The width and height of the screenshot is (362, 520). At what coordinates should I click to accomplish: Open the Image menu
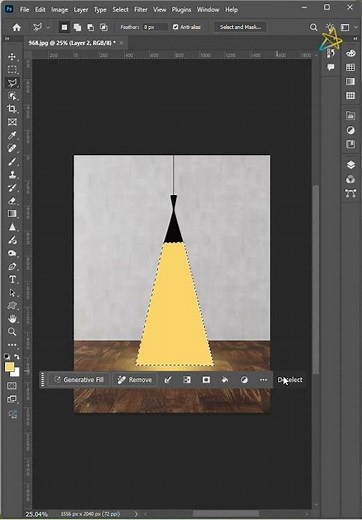click(x=59, y=10)
